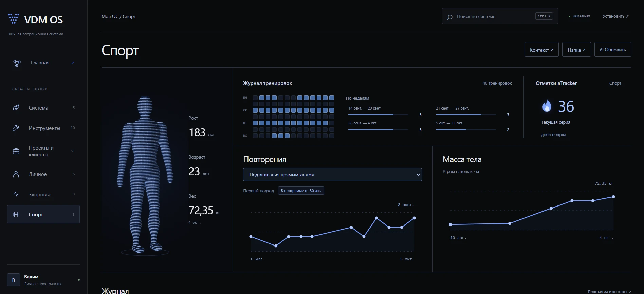Image resolution: width=644 pixels, height=294 pixels.
Task: Click the Контекст button
Action: [541, 50]
